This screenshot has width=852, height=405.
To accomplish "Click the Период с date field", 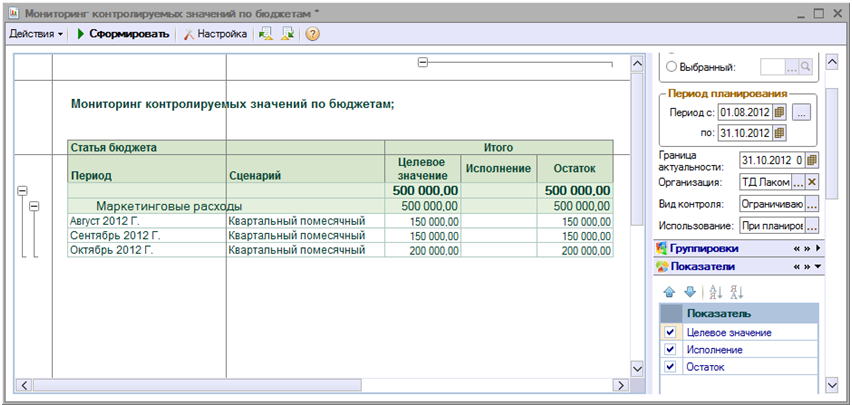I will click(743, 111).
